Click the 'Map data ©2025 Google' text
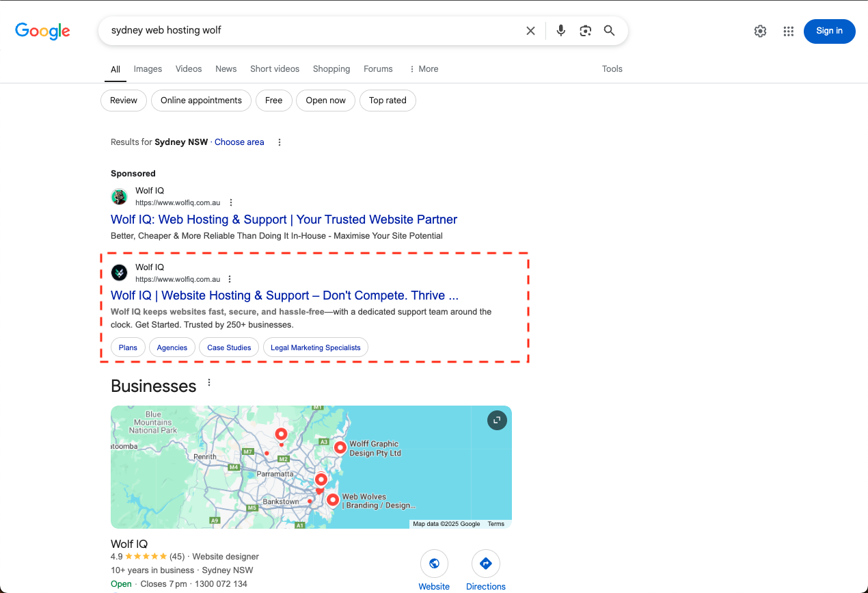Image resolution: width=868 pixels, height=593 pixels. 447,524
